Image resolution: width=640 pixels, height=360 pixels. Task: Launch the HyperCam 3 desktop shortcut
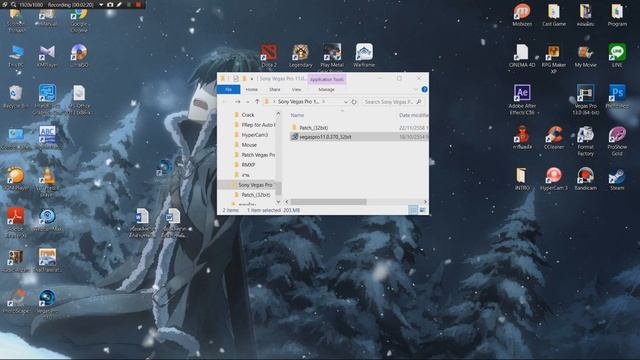point(554,179)
